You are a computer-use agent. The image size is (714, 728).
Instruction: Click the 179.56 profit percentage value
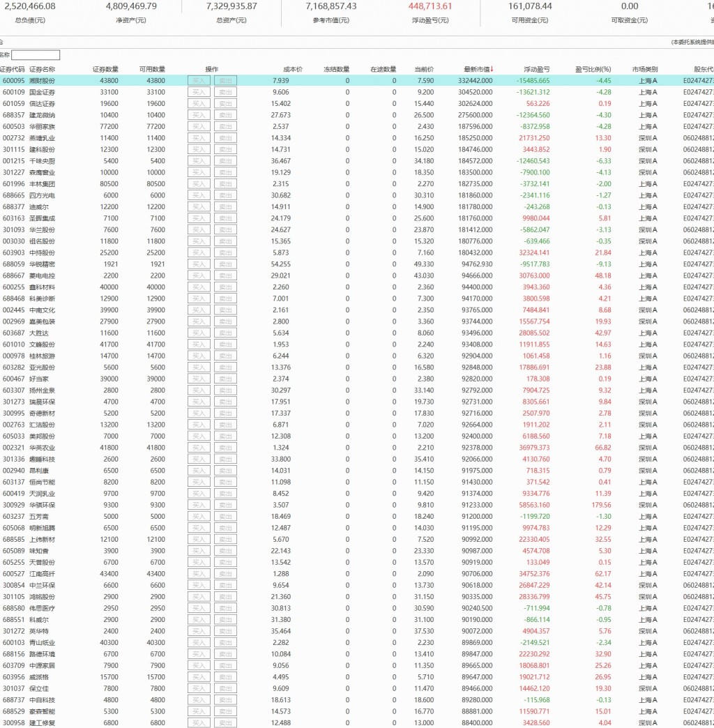[602, 505]
